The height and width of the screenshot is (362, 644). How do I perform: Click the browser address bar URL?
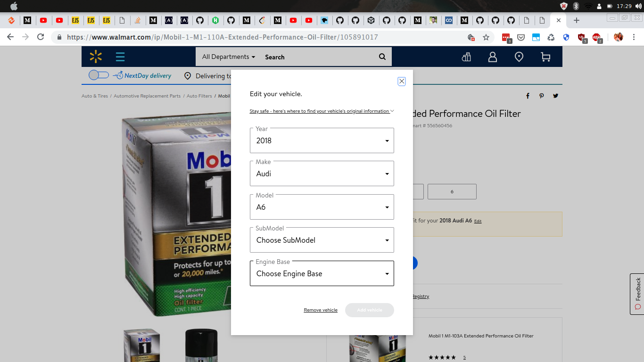223,37
